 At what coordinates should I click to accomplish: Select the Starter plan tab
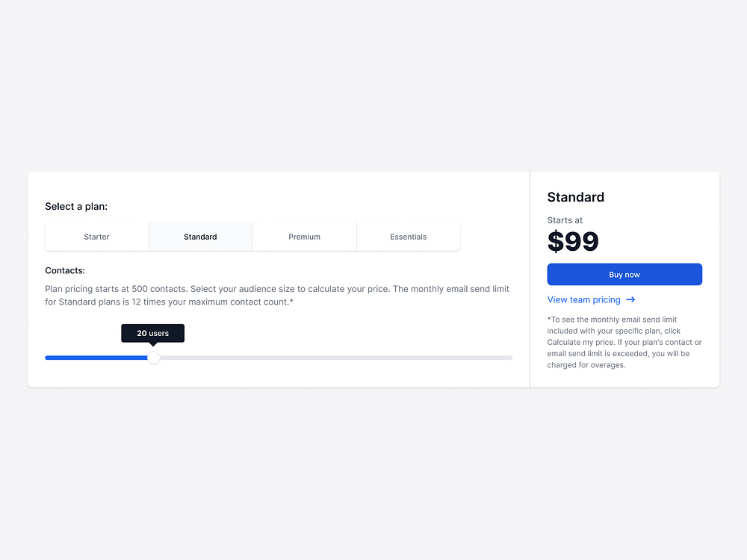pos(96,236)
